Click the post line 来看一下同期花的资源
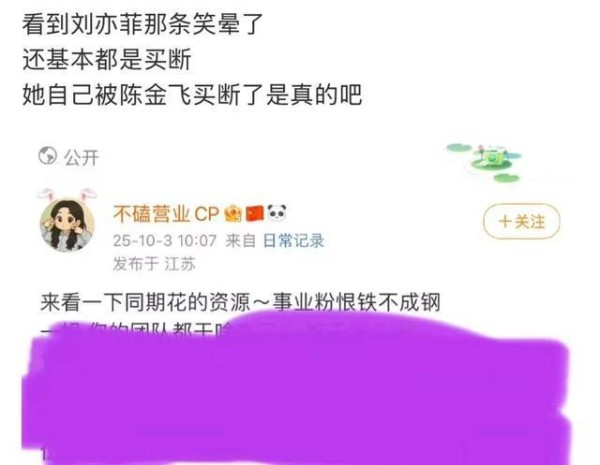Image resolution: width=600 pixels, height=465 pixels. coord(240,303)
